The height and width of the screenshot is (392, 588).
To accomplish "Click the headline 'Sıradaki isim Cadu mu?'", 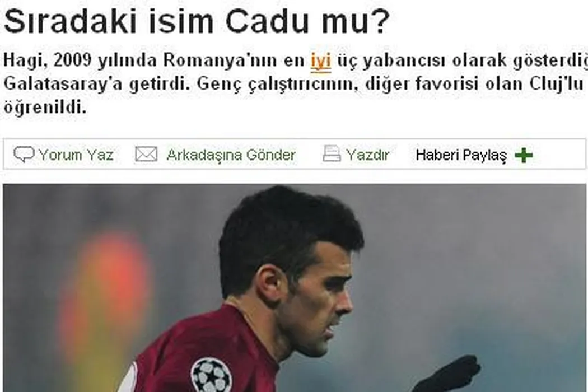I will coord(197,20).
